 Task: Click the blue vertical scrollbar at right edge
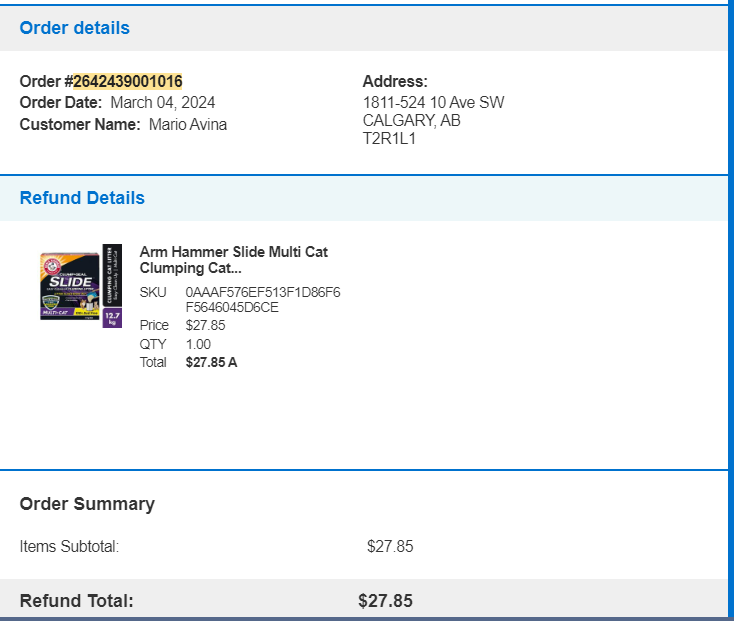[731, 309]
